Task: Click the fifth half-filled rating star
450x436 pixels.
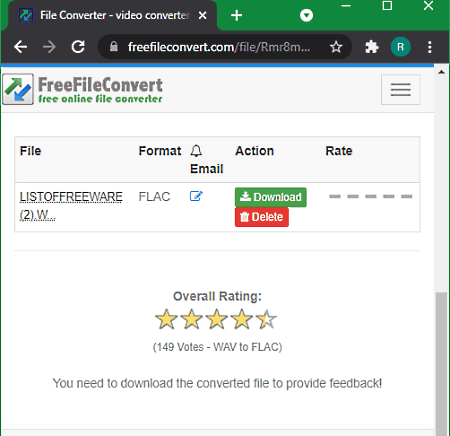Action: pyautogui.click(x=267, y=319)
